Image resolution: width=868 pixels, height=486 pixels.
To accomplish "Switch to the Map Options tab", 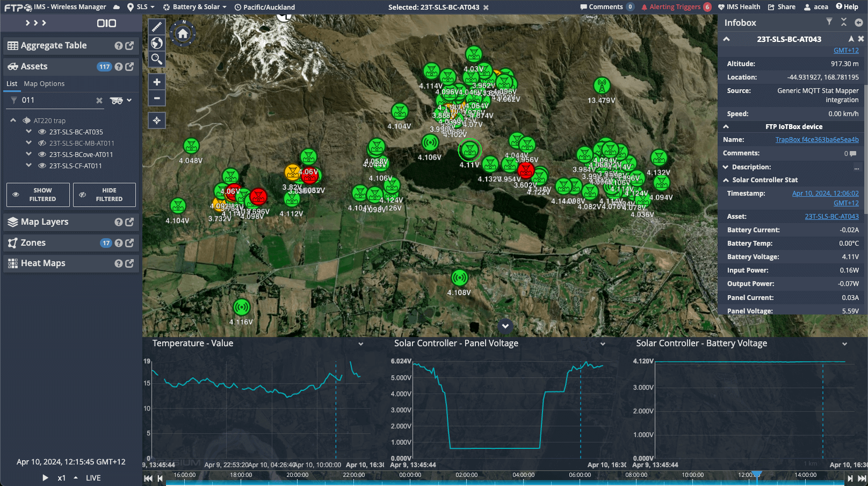I will point(44,84).
